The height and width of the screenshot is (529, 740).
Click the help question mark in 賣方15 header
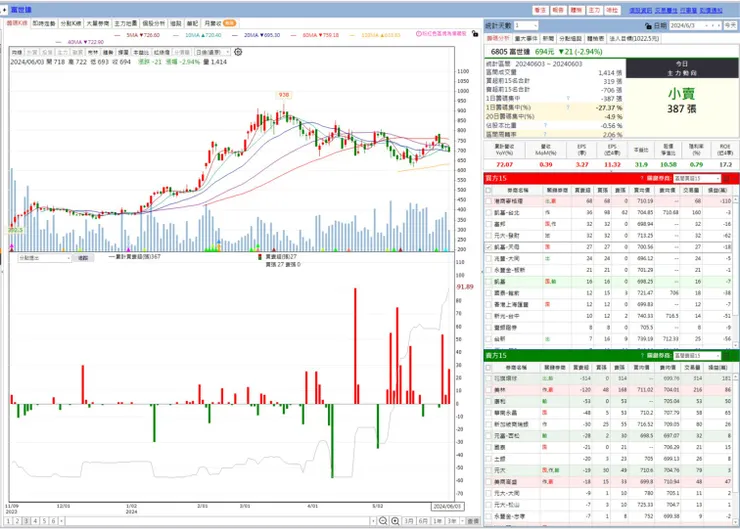(642, 355)
